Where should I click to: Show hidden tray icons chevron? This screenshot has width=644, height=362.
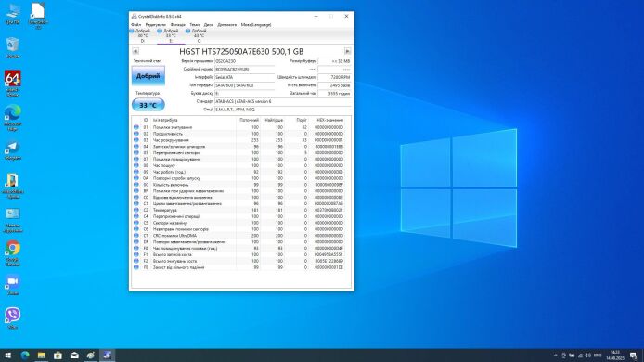555,356
